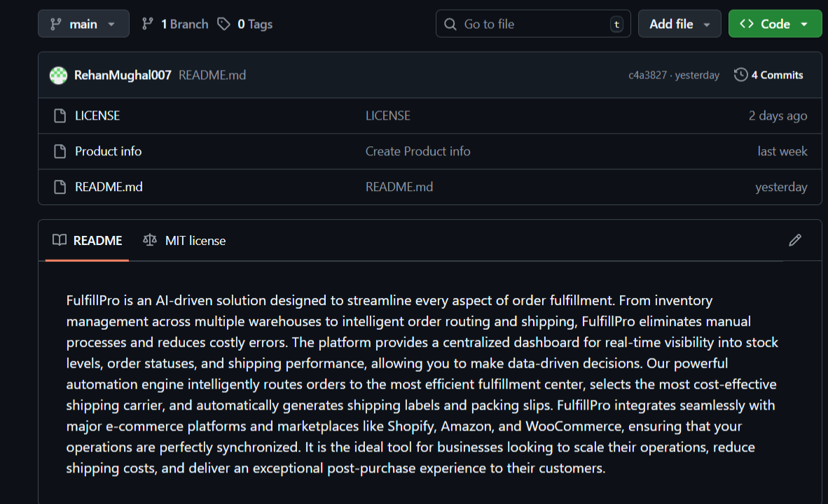
Task: Open the 4 Commits history link
Action: (777, 75)
